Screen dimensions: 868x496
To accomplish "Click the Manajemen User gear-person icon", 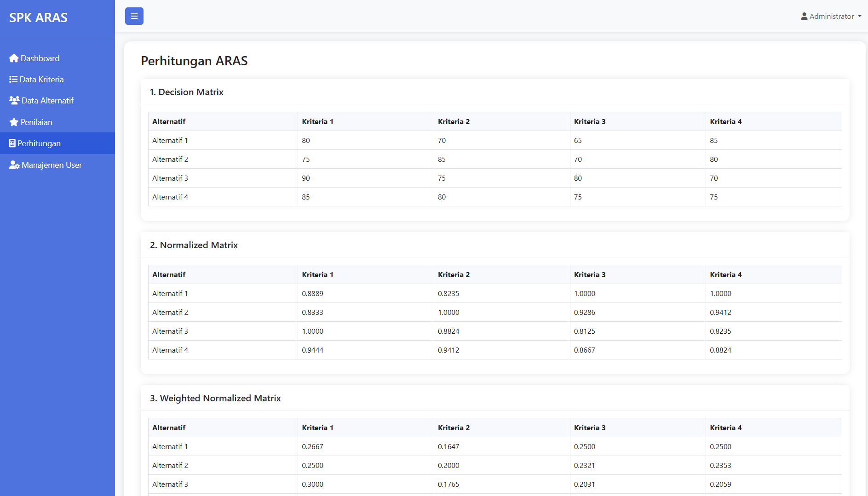I will tap(14, 165).
